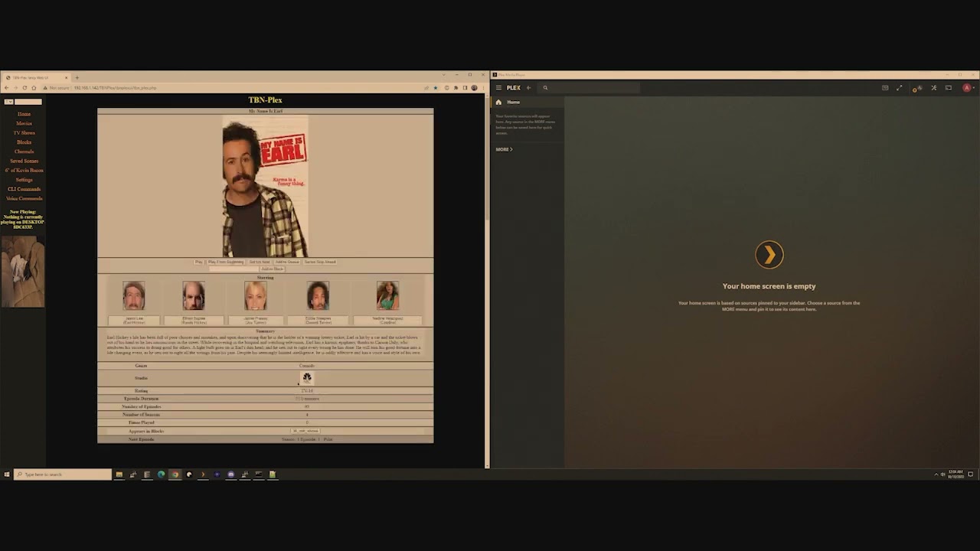The image size is (980, 551).
Task: Open Blocks in TBN-Plex menu
Action: [24, 142]
